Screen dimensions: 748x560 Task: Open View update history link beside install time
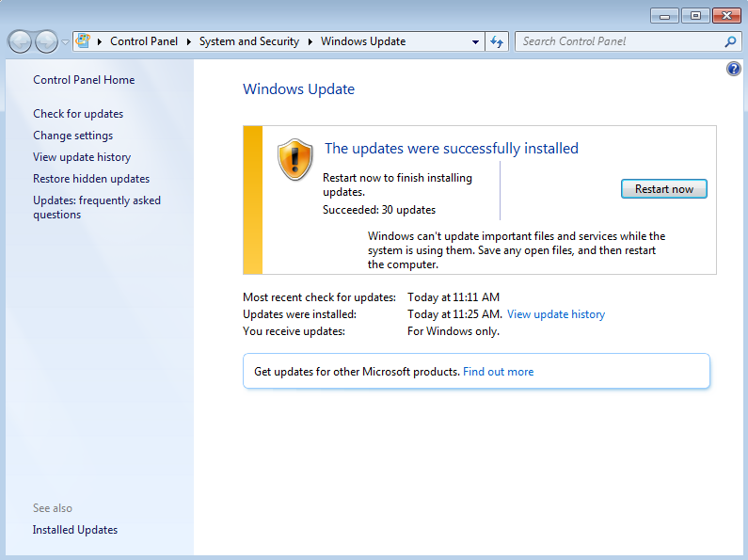click(555, 314)
